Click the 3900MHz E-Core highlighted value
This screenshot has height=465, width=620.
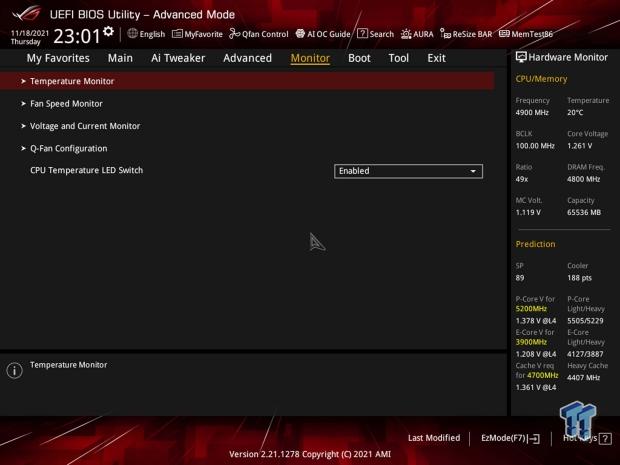[531, 342]
